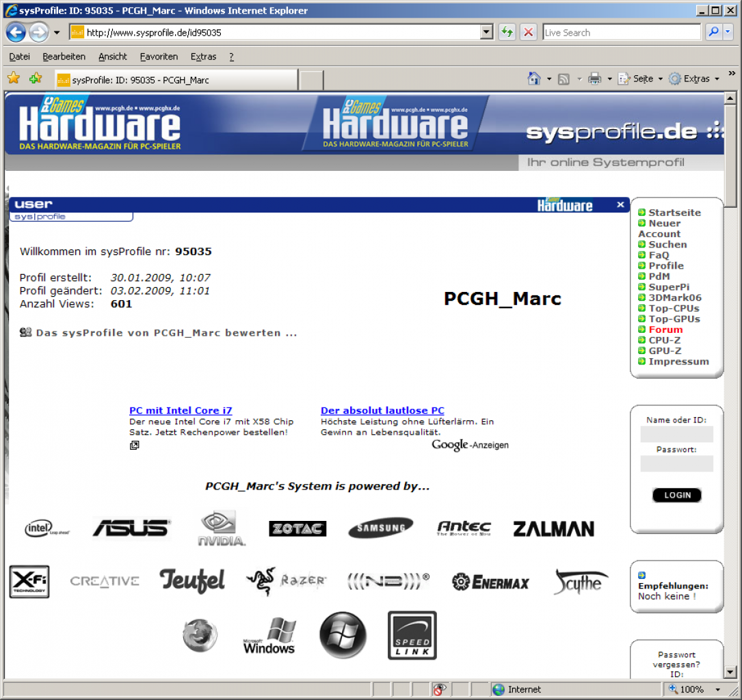Open the Favoriten menu
Viewport: 742px width, 700px height.
(159, 57)
